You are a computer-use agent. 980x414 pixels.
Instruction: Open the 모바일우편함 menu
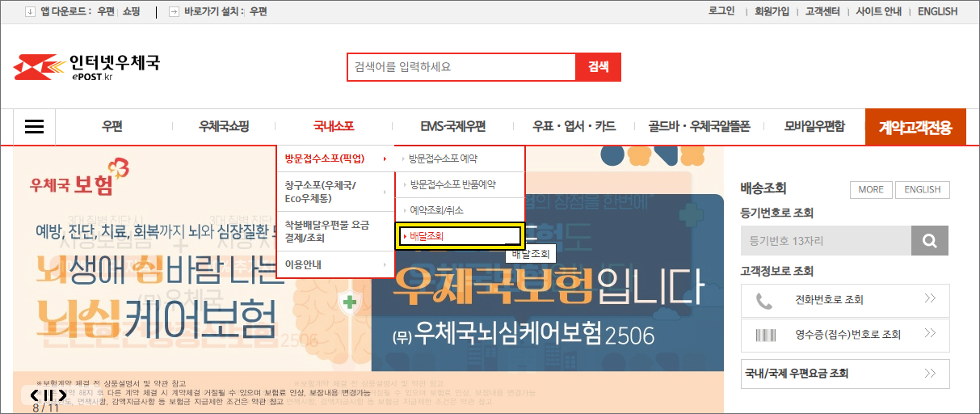coord(814,126)
